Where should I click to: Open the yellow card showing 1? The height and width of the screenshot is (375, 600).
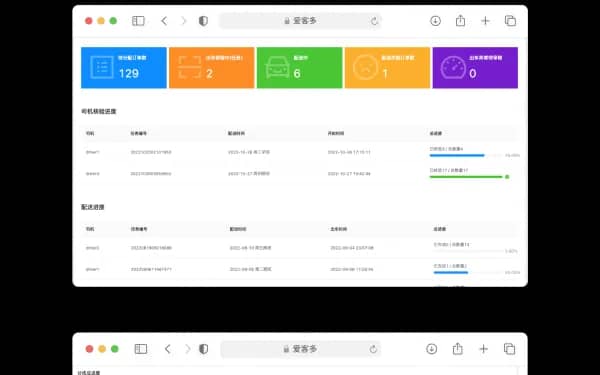[x=387, y=68]
